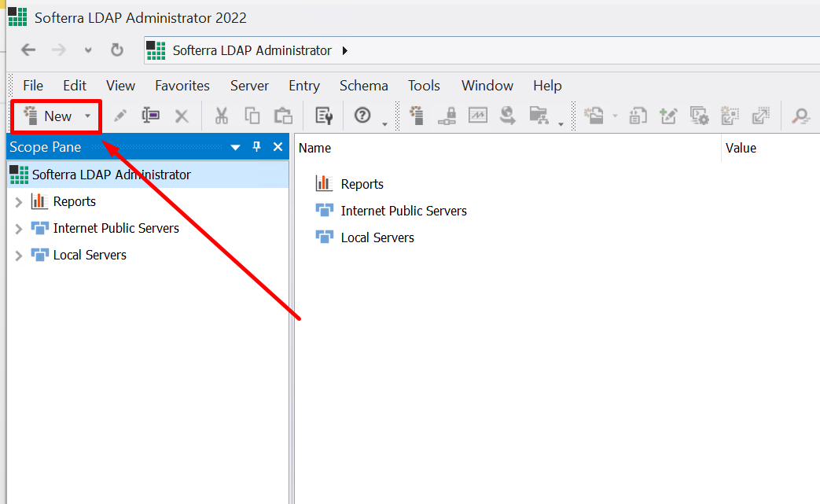Click the New toolbar button
This screenshot has height=504, width=820.
(49, 116)
